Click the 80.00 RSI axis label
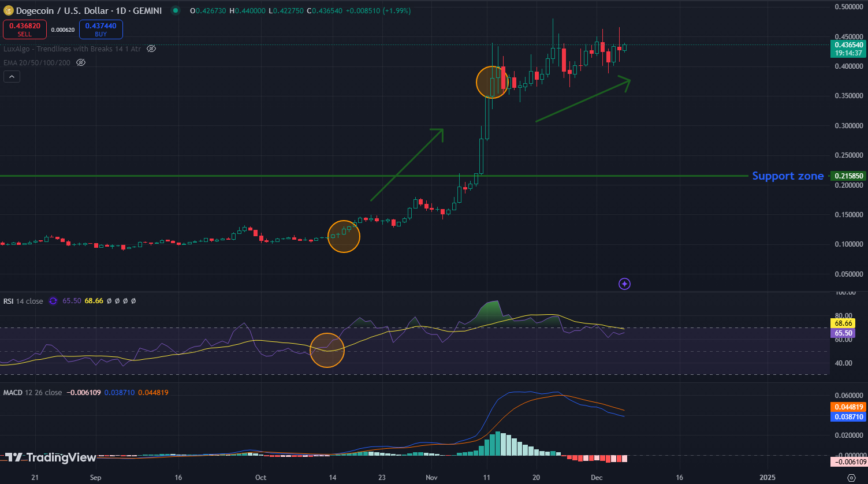Screen dimensions: 868x484 (x=843, y=316)
